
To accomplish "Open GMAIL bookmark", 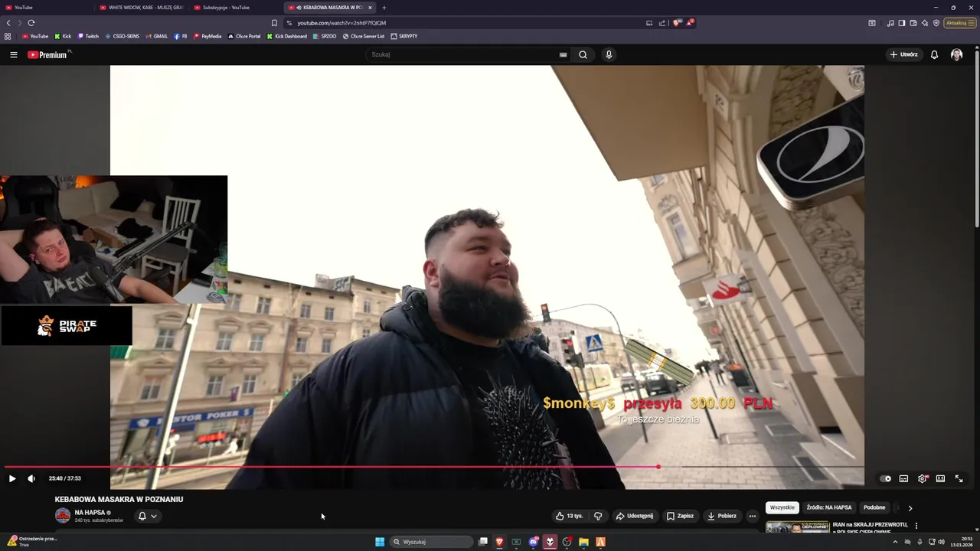I will [x=156, y=36].
